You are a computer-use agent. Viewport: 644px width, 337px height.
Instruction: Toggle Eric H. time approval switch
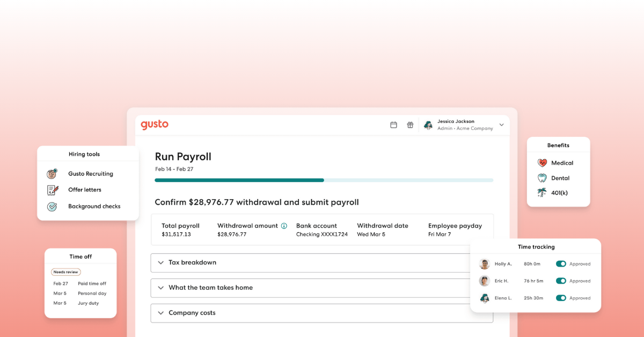[561, 281]
